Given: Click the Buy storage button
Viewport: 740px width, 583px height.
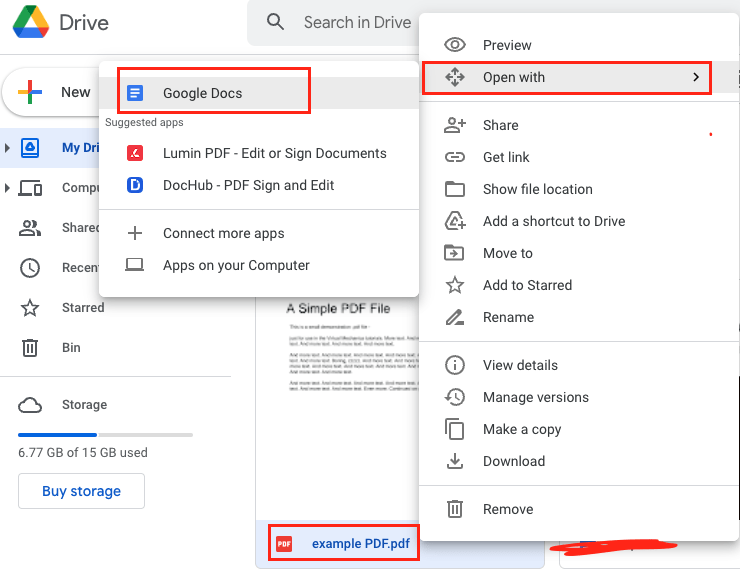Looking at the screenshot, I should 81,491.
